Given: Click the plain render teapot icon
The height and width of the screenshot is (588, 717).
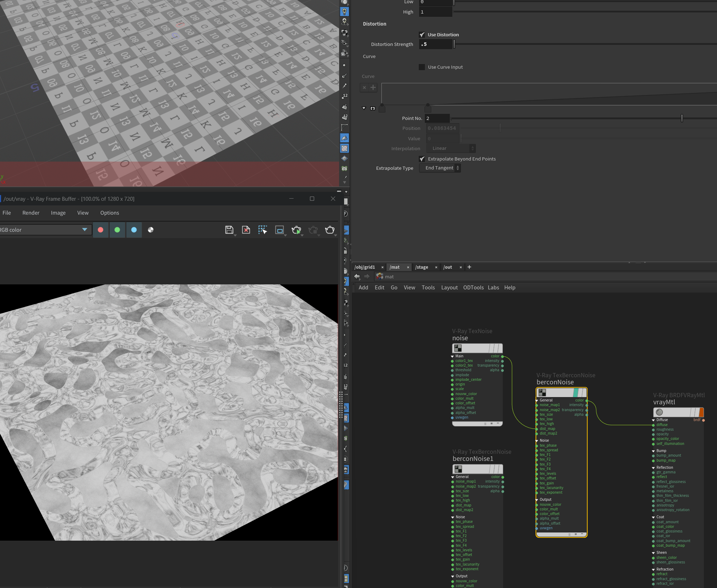Looking at the screenshot, I should click(x=330, y=230).
